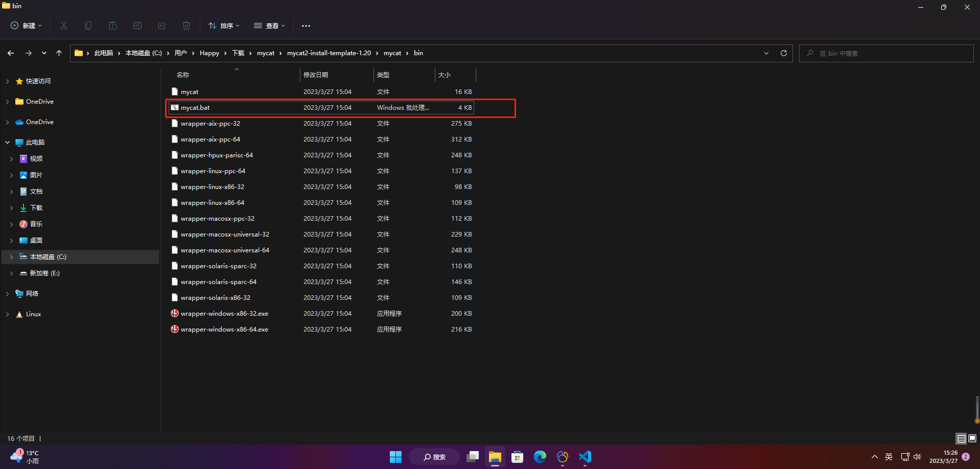Launch Microsoft Store from taskbar
The height and width of the screenshot is (469, 980).
518,457
